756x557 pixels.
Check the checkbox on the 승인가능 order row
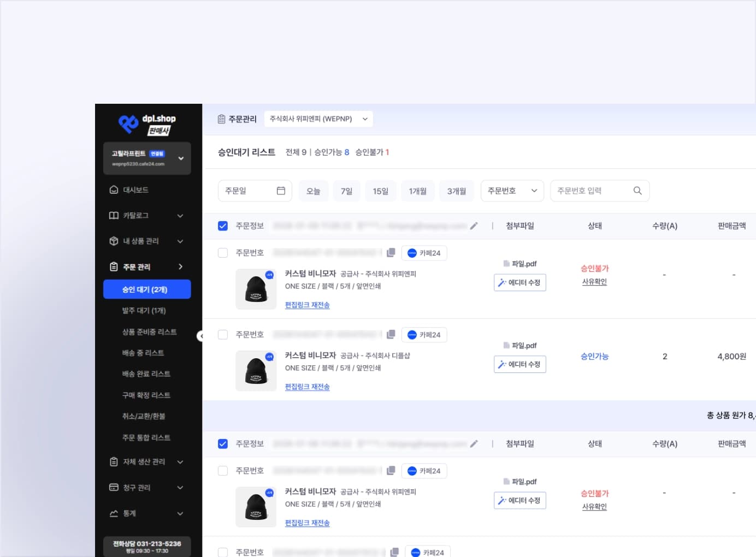223,334
